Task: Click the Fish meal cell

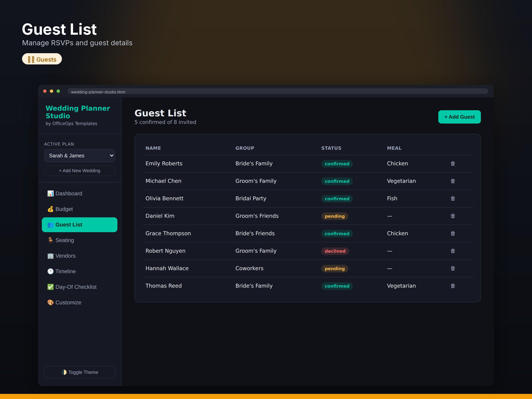Action: 392,198
